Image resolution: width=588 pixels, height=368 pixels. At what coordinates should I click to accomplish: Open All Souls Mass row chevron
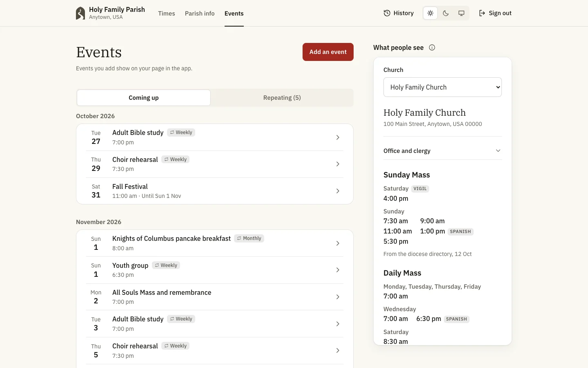[x=338, y=297]
